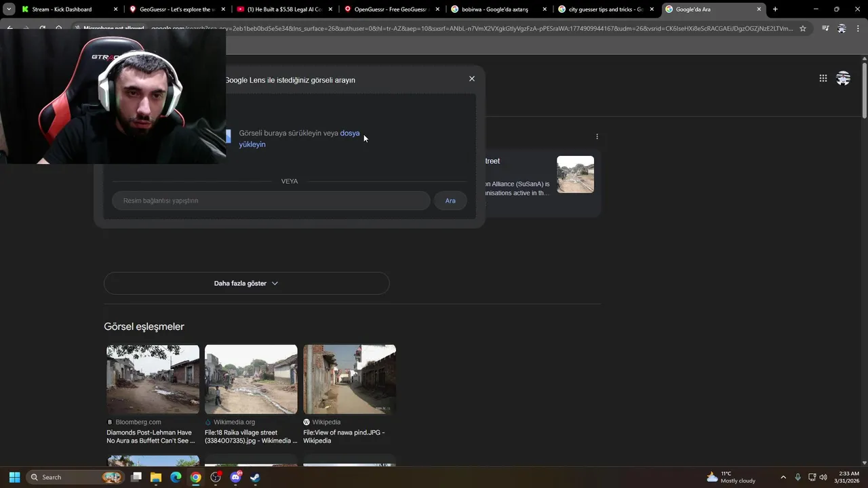
Task: Switch to 'bobirwa - Google'da axtarış' tab
Action: (x=498, y=9)
